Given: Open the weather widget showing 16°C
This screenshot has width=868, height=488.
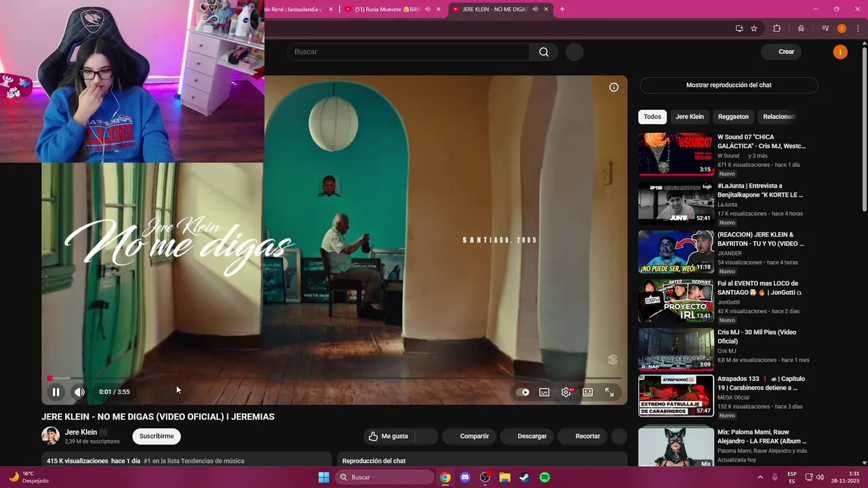Looking at the screenshot, I should 27,477.
